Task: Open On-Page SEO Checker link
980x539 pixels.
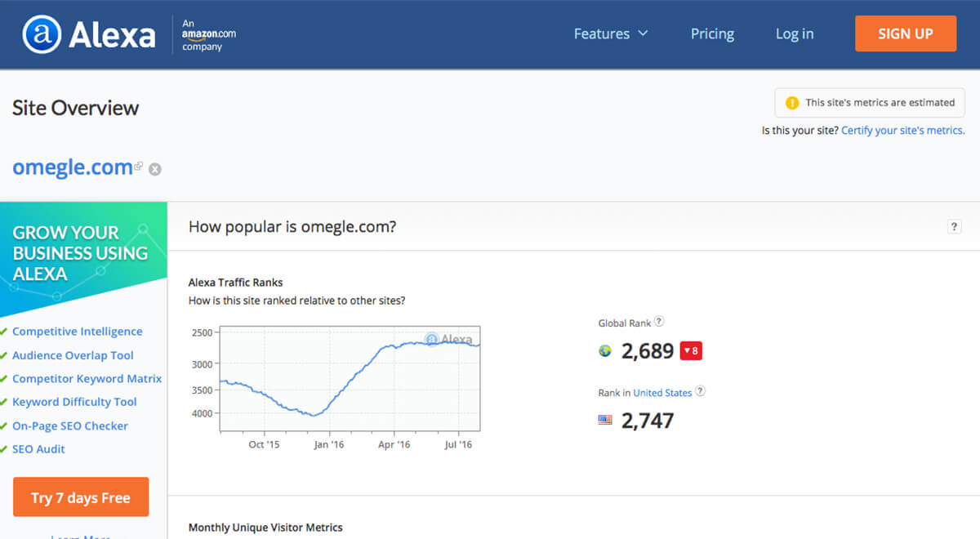Action: (x=70, y=426)
